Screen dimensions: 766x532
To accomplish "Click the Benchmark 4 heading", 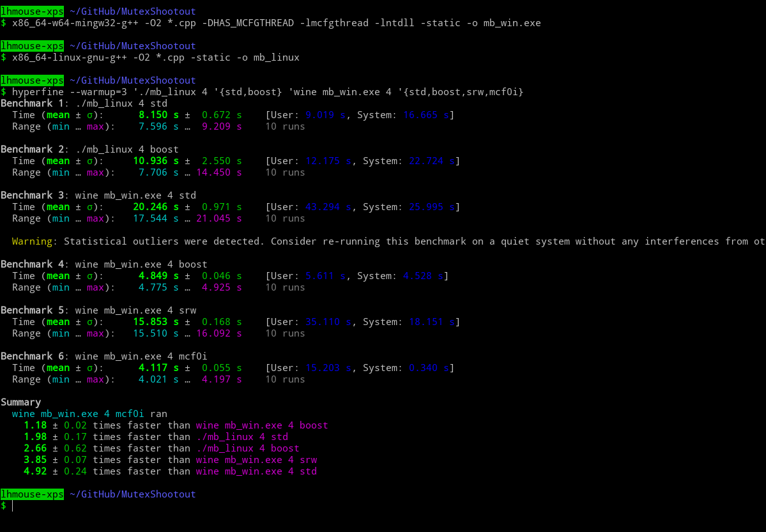I will pyautogui.click(x=32, y=264).
